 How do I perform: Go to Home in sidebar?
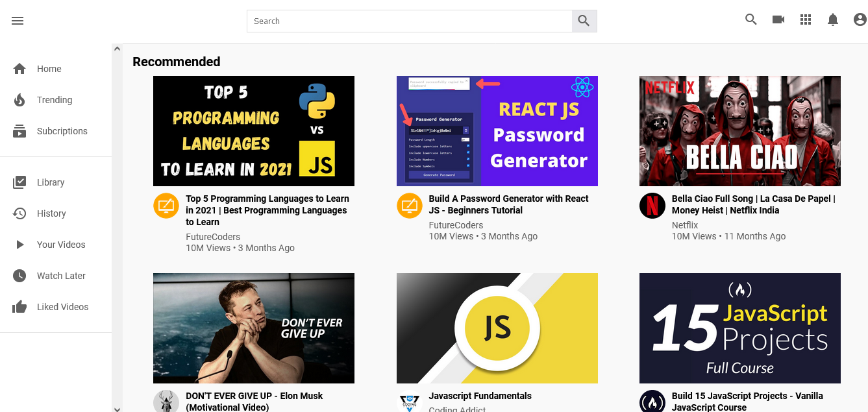tap(49, 69)
